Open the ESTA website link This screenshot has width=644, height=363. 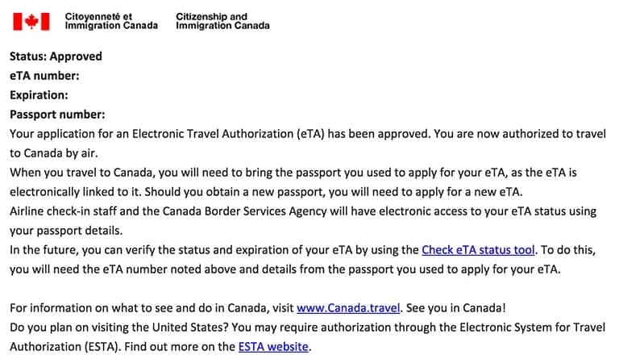tap(273, 347)
